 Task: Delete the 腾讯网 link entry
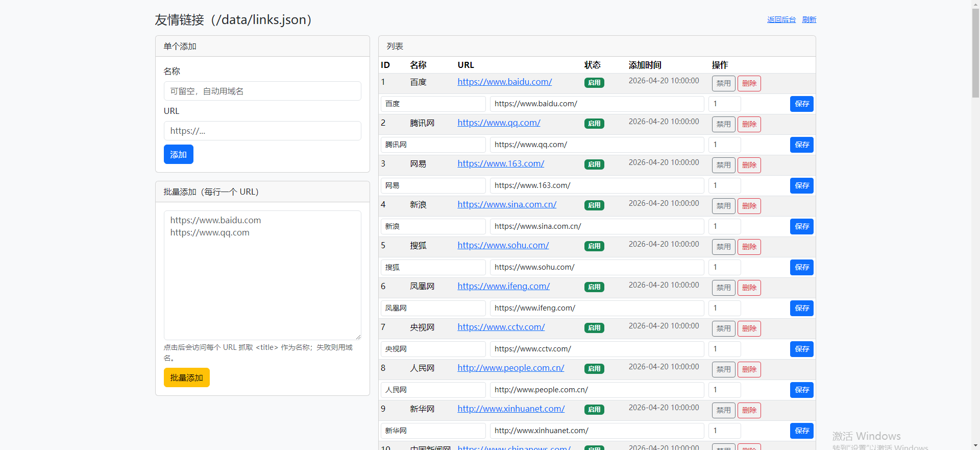click(x=749, y=124)
